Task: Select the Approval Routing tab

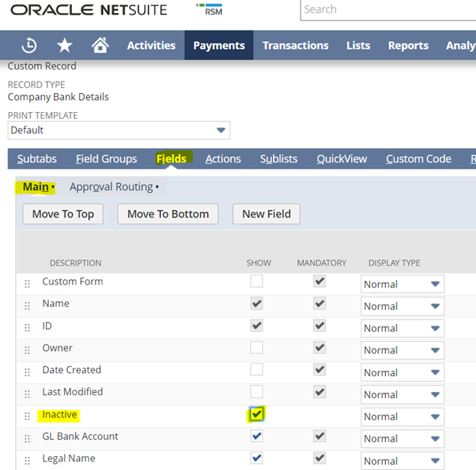Action: click(113, 187)
